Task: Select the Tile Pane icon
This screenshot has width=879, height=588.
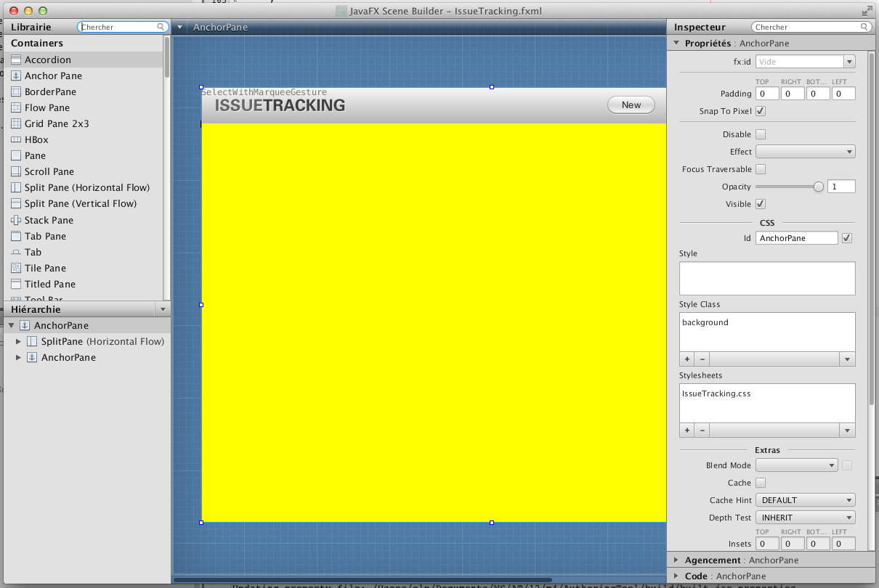Action: (16, 268)
